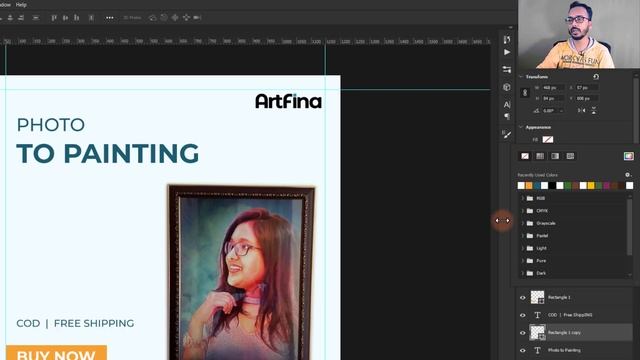
Task: Choose the solid color fill type
Action: (x=540, y=156)
